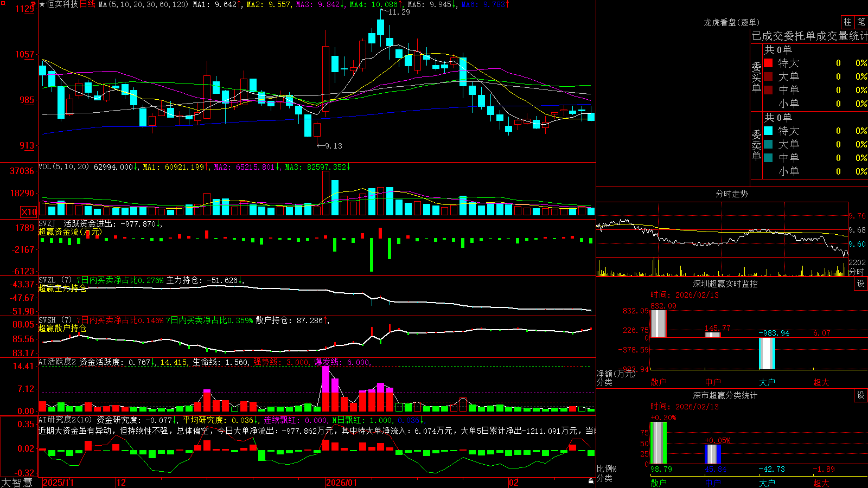
Task: Click the 散户持仓: 87.286 value
Action: tap(289, 320)
